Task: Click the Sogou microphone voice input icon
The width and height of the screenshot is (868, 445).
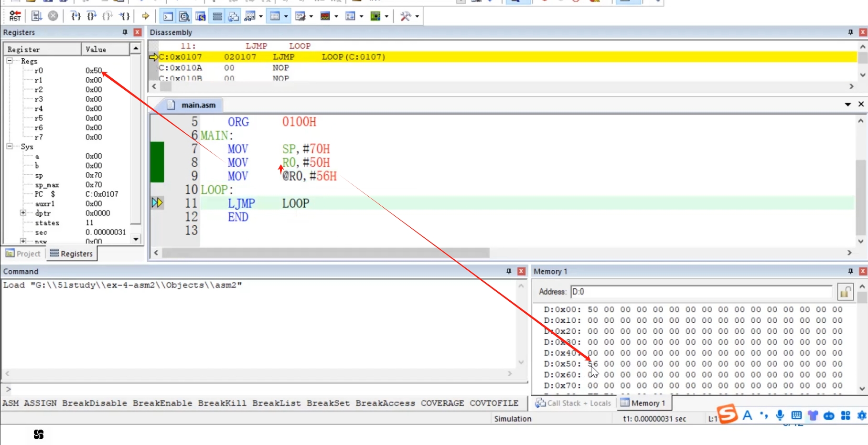Action: click(780, 415)
